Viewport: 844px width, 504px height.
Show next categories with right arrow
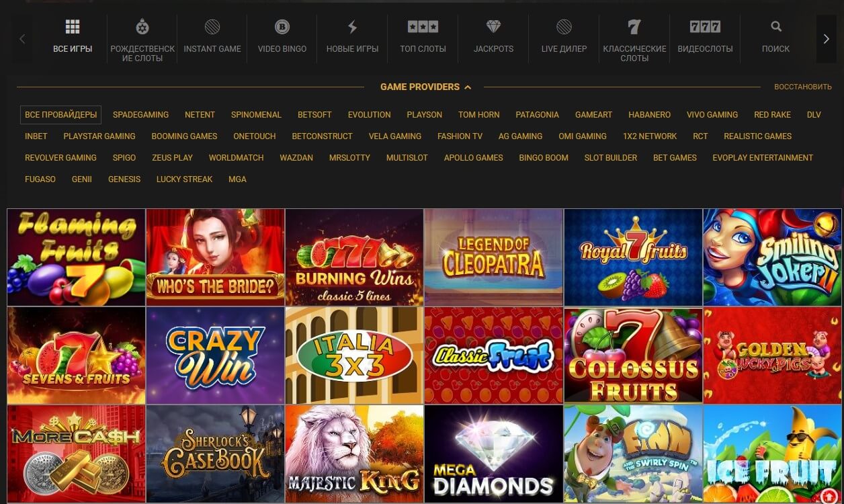[x=827, y=39]
